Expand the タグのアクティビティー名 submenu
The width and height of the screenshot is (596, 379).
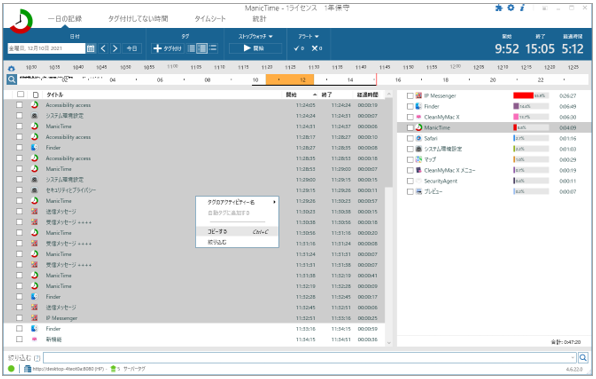click(237, 202)
